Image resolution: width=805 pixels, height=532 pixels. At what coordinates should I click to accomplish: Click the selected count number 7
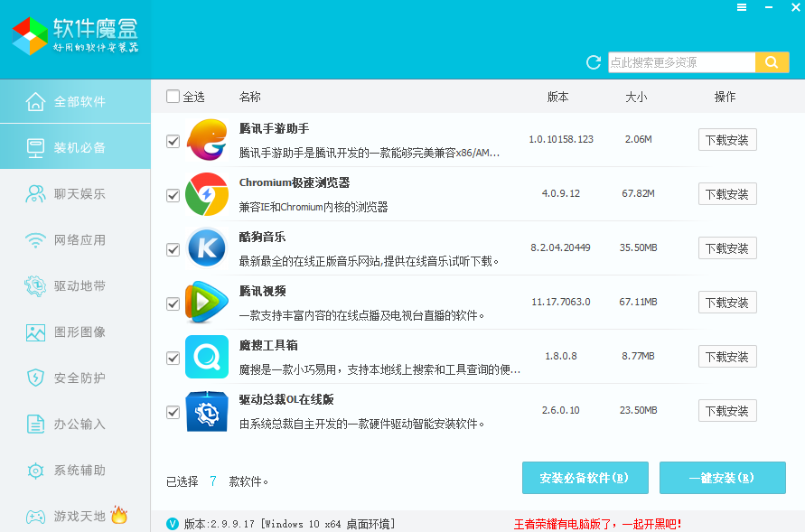(x=213, y=481)
